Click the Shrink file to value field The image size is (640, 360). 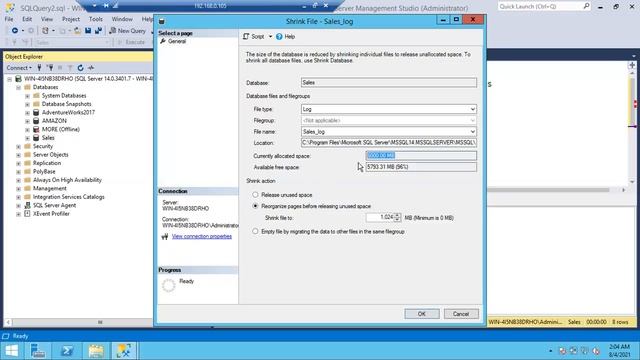click(380, 218)
